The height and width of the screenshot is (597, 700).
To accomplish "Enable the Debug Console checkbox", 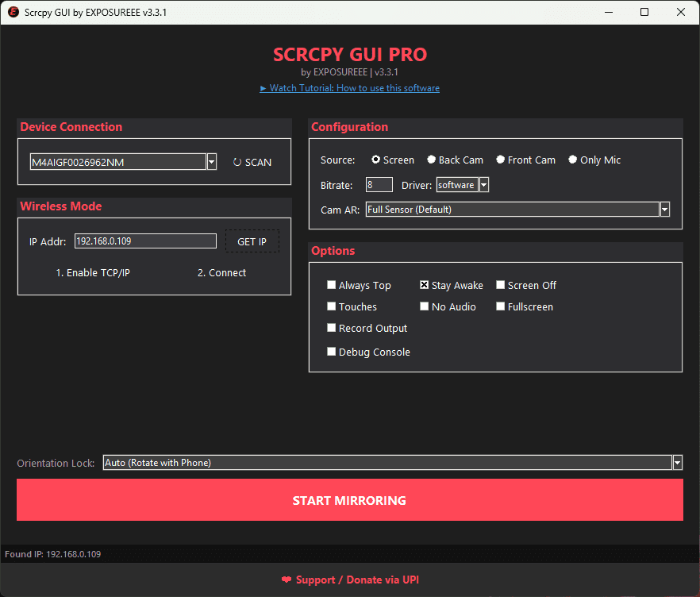I will point(332,352).
